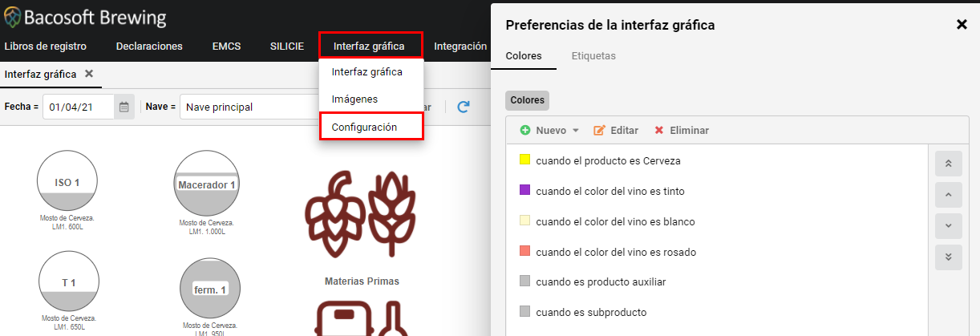Move selected color down one position
Viewport: 980px width, 336px height.
coord(949,225)
